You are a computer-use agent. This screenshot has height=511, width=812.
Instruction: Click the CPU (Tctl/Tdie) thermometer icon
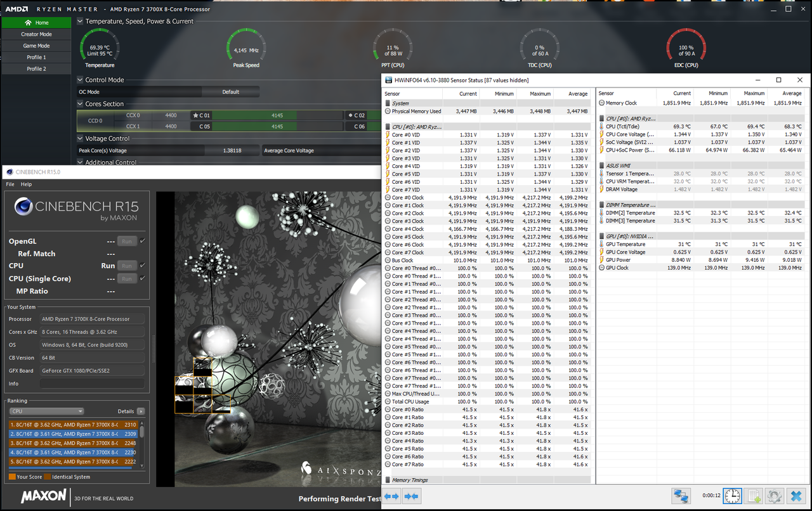coord(601,126)
